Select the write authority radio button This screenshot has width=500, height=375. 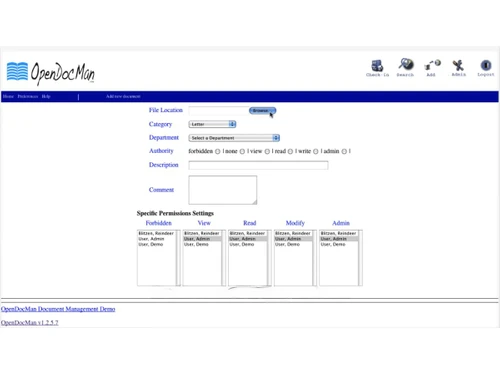click(316, 151)
